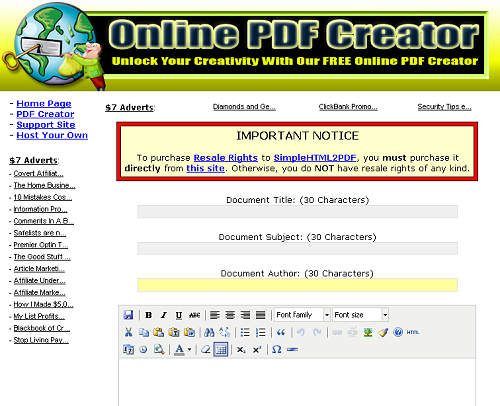Click Paste as plain text icon
The height and width of the screenshot is (406, 500).
(174, 332)
